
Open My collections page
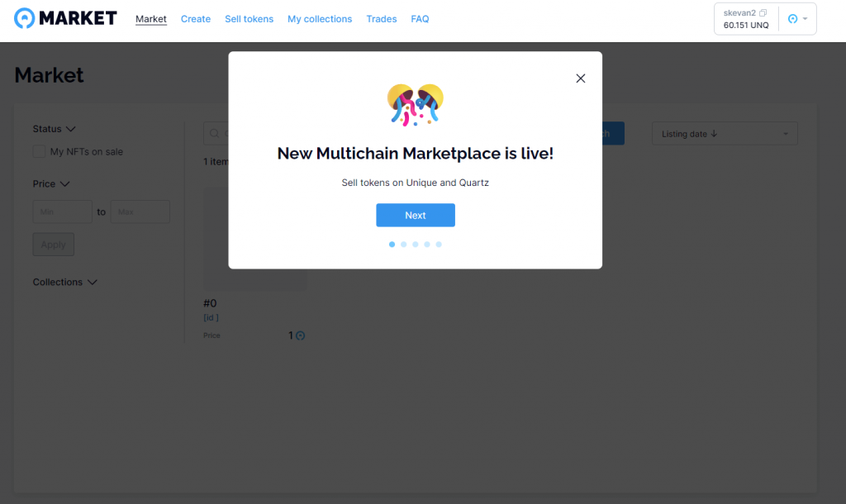(320, 19)
